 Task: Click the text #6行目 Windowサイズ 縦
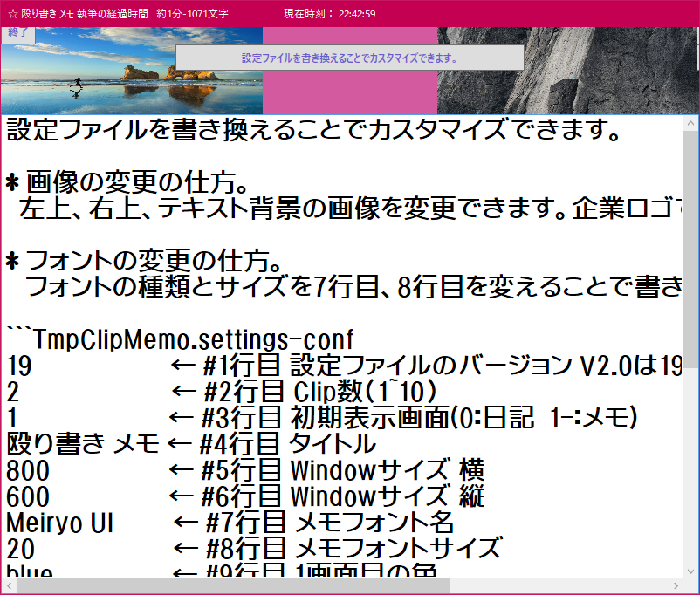(x=343, y=496)
